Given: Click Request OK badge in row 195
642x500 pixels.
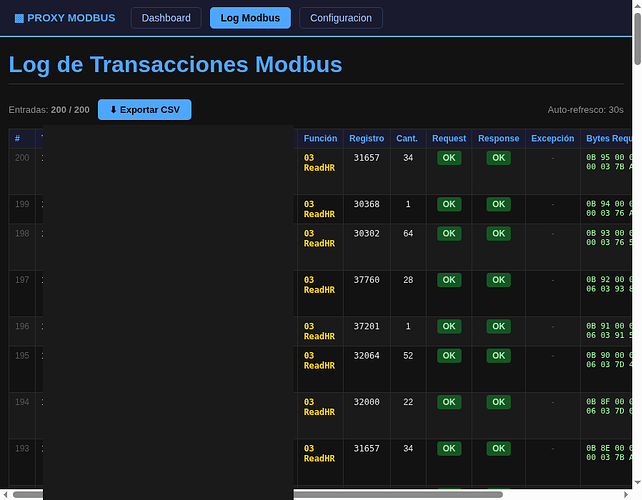Looking at the screenshot, I should (x=449, y=355).
